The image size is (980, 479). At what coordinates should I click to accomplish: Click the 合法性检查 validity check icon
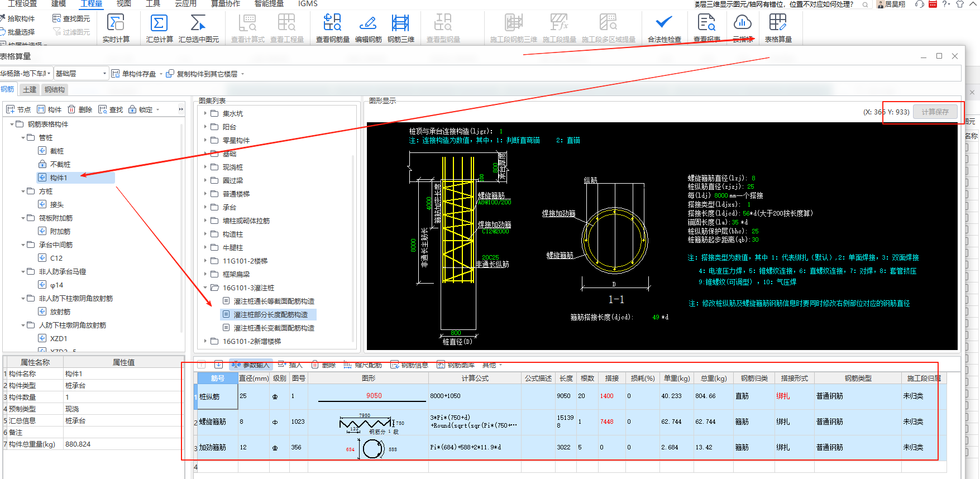[664, 22]
